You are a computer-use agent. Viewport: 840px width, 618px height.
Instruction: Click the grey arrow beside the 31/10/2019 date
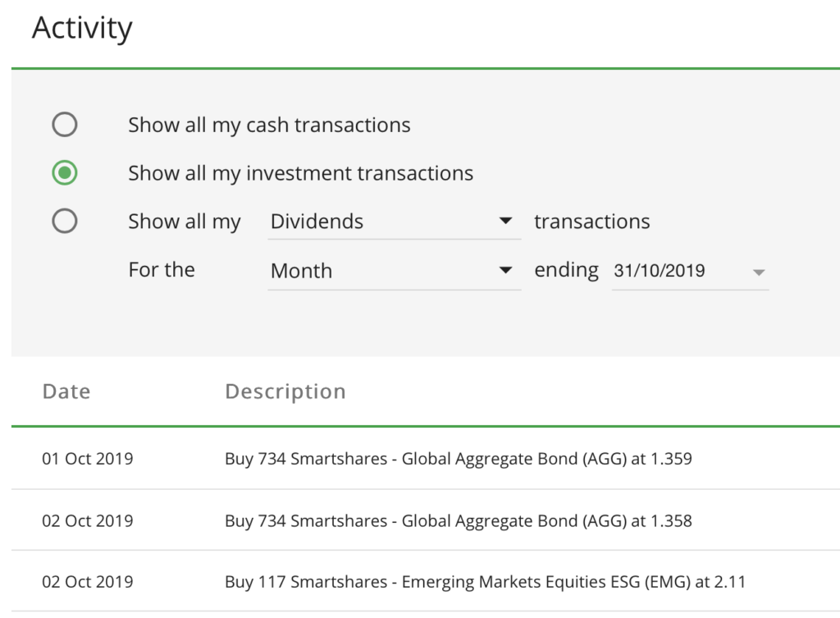(x=759, y=272)
